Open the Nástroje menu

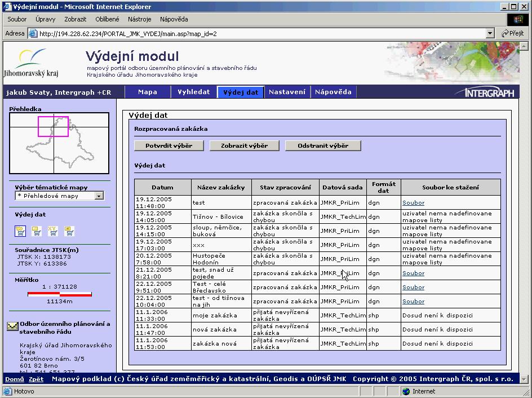[x=139, y=19]
